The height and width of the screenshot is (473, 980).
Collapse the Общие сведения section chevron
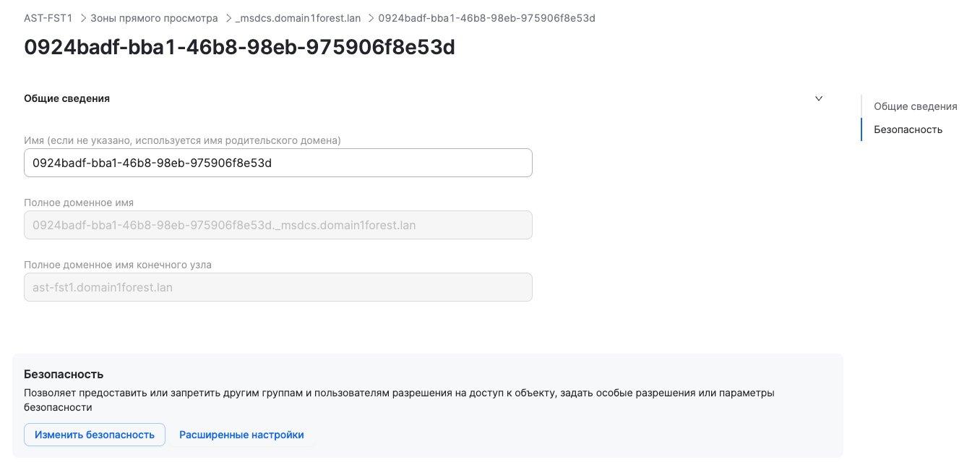point(819,98)
